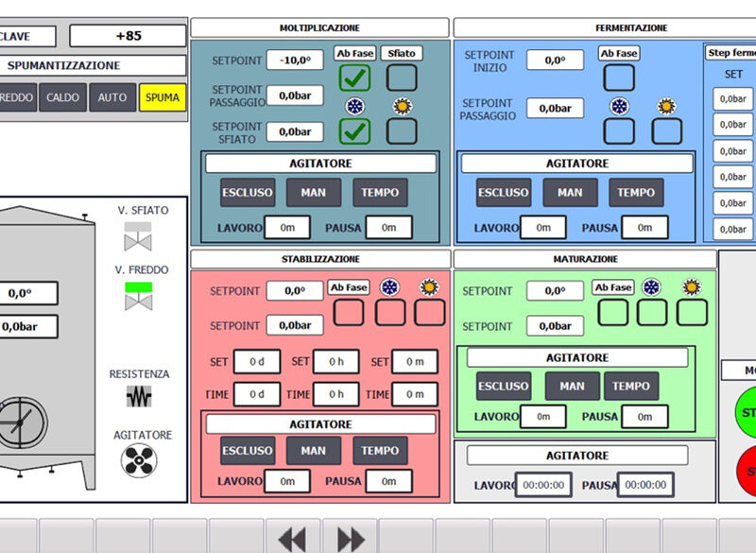Click the AGITATORE fan icon beside tank

tap(139, 461)
